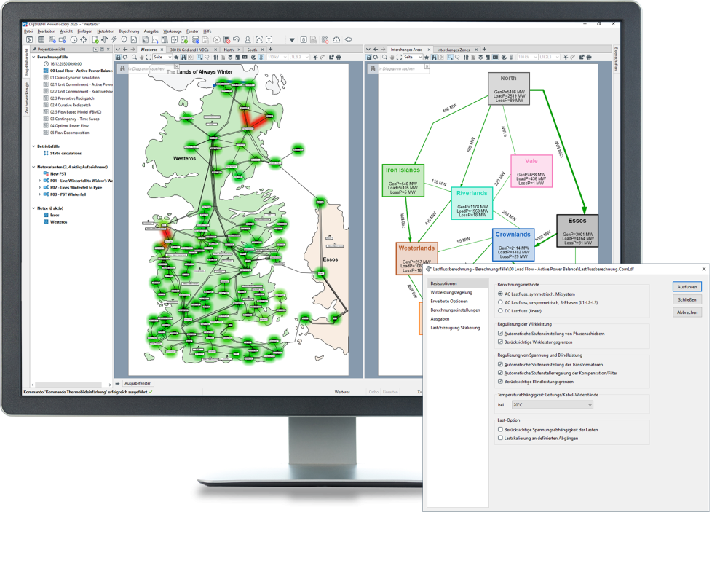Toggle Automatische Stufeneinstellung von Phasenschiebern checkbox
728x574 pixels.
click(x=500, y=334)
